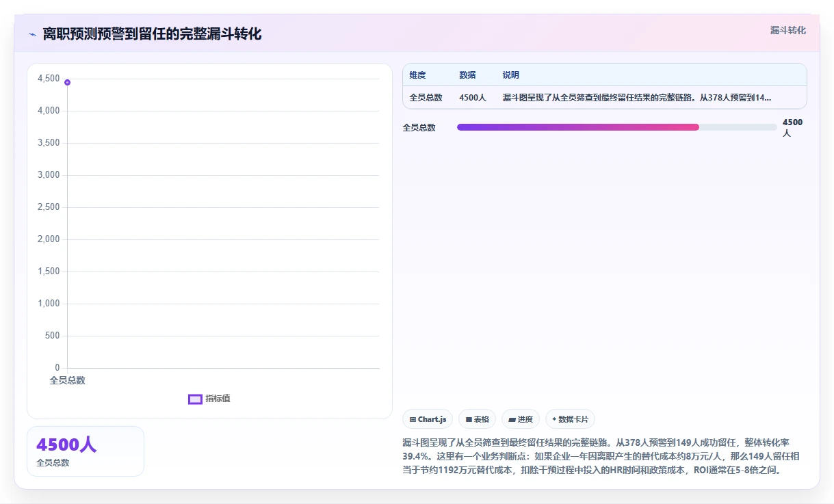This screenshot has width=834, height=504.
Task: Click the 数据卡片 chip
Action: tap(570, 419)
